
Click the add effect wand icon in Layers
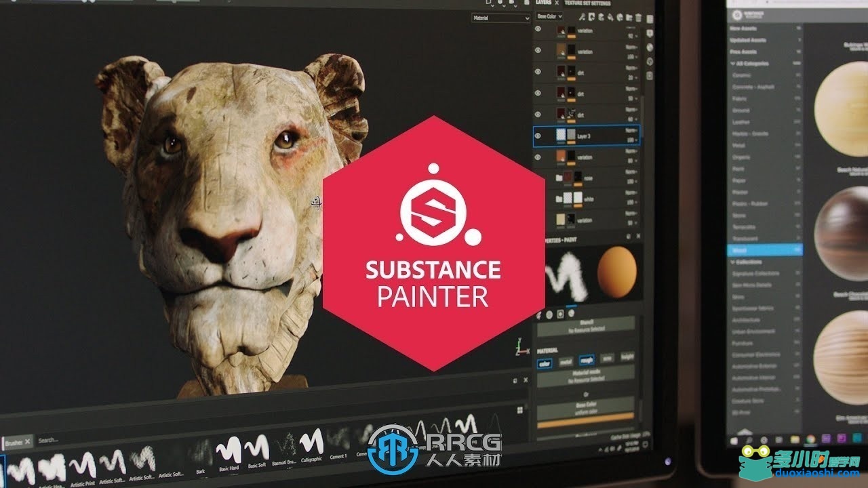click(582, 17)
